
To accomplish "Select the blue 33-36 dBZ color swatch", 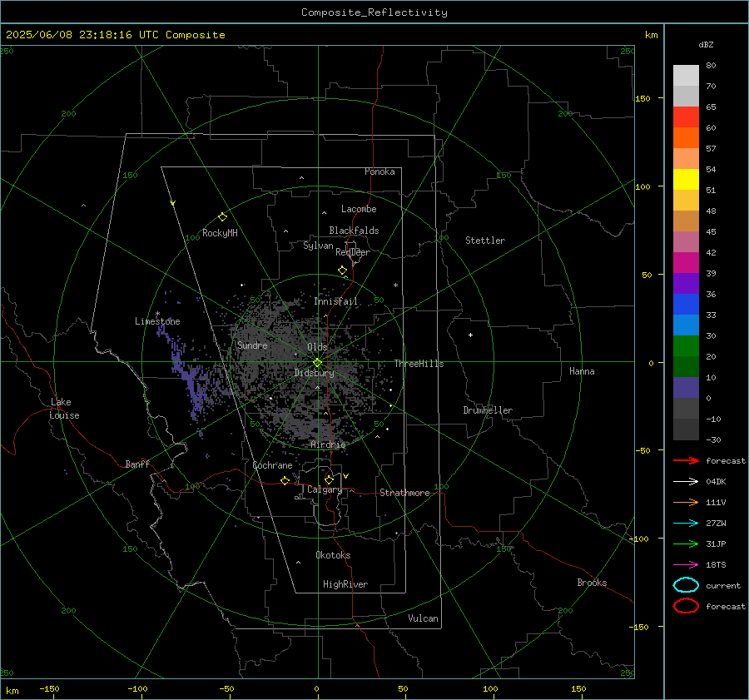I will (x=686, y=305).
